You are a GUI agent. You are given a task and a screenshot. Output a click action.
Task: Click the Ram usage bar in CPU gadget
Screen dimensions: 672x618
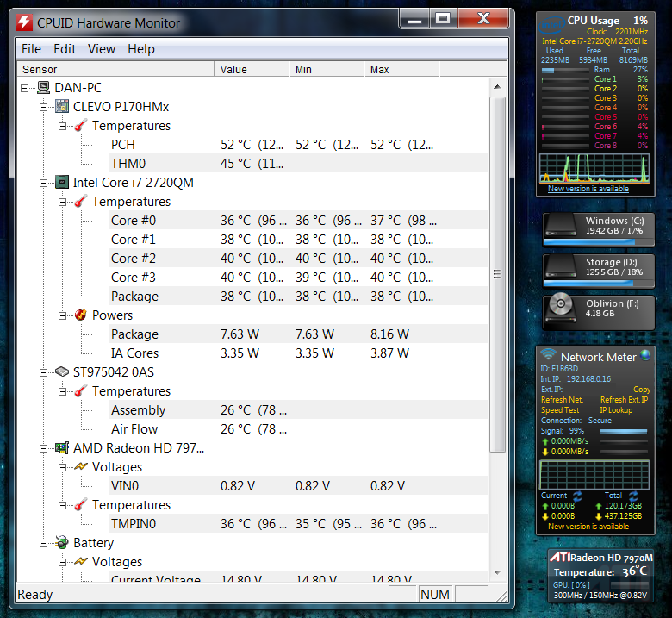565,70
